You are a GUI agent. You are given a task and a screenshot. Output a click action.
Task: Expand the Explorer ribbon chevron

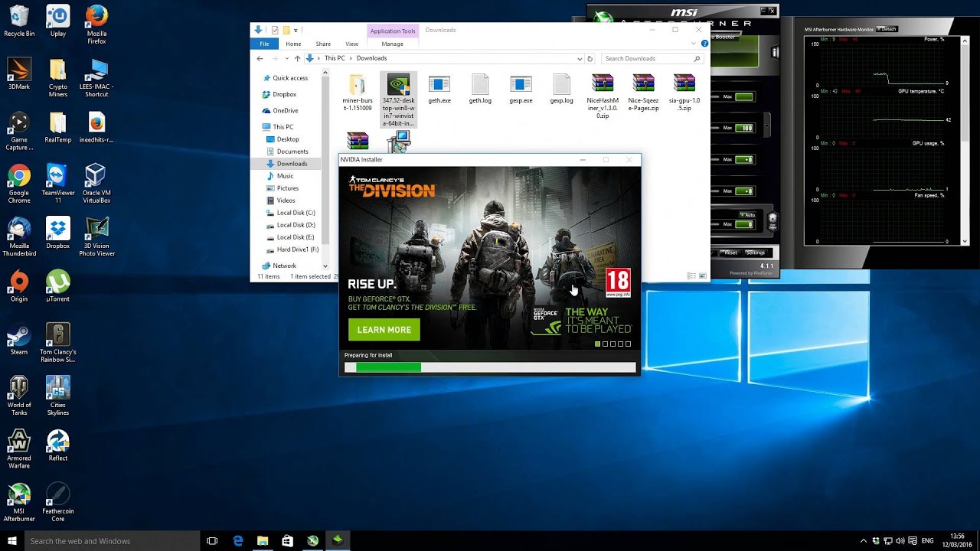coord(695,44)
